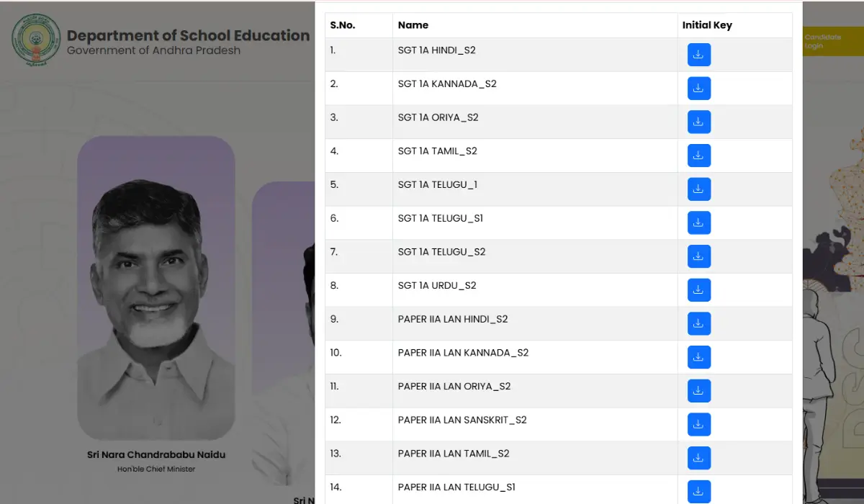Click the Government of Andhra Pradesh subtitle
The width and height of the screenshot is (864, 504).
[x=154, y=50]
